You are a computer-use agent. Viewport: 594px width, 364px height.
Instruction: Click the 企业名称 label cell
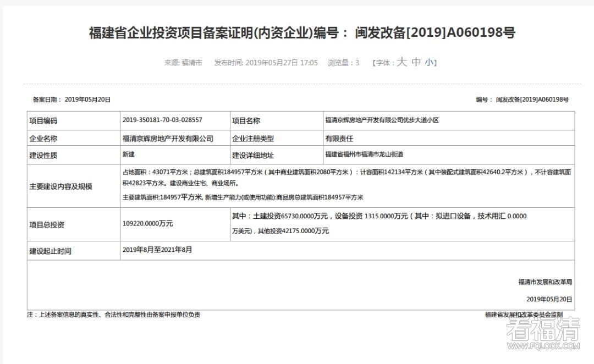tap(74, 138)
